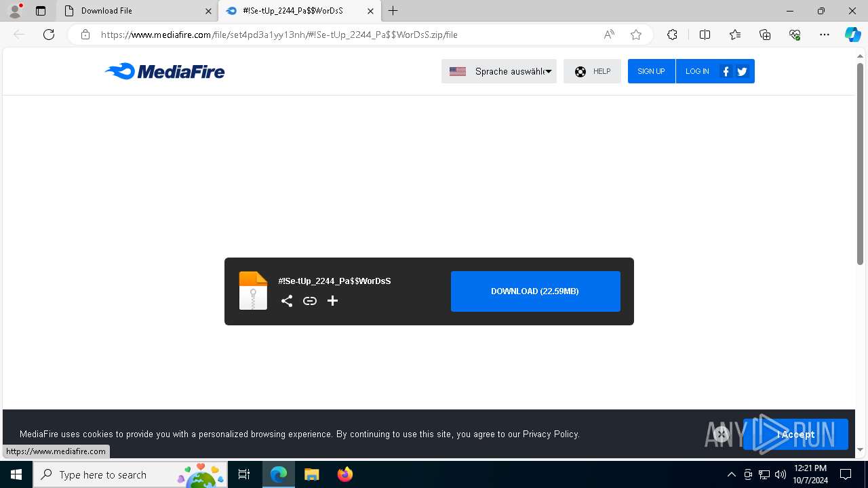Show hidden system tray icons
The image size is (868, 488).
pyautogui.click(x=731, y=474)
